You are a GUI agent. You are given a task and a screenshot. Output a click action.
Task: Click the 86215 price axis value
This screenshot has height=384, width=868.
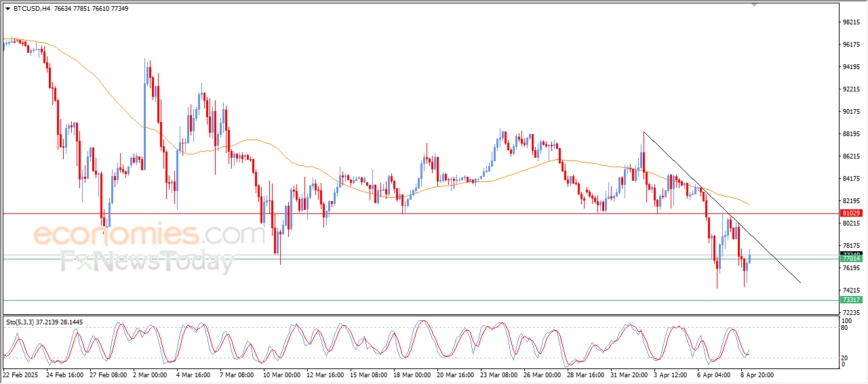tap(852, 156)
